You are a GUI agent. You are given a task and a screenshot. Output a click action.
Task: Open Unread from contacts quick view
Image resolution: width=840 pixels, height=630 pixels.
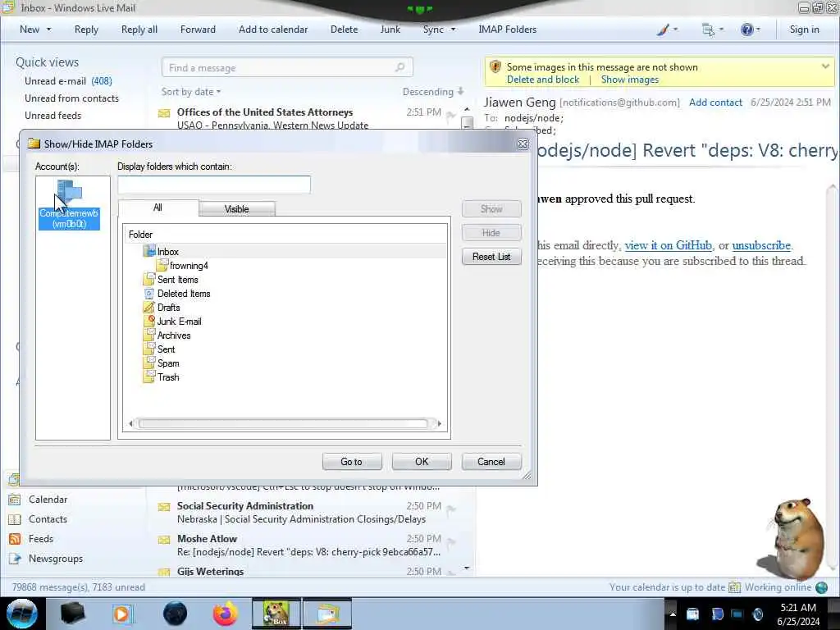pyautogui.click(x=72, y=98)
